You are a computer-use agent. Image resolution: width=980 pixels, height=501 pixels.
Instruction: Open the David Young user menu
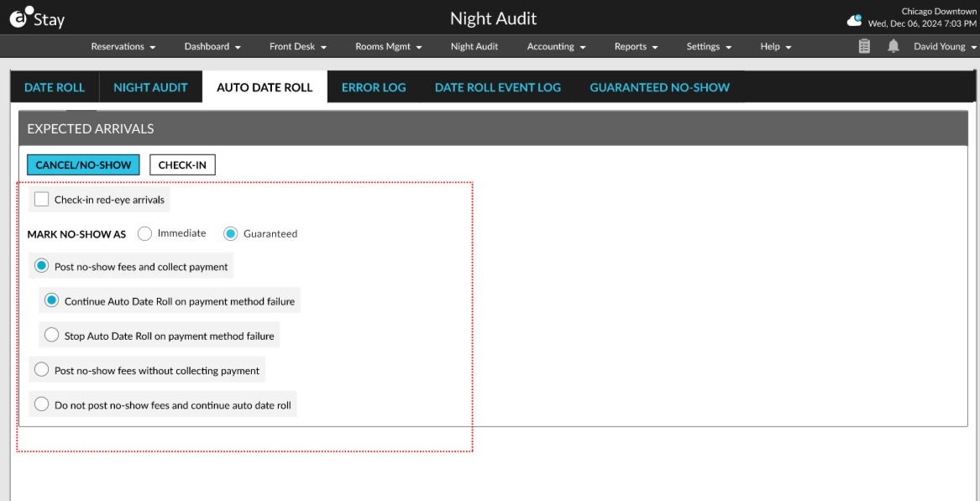click(x=945, y=46)
